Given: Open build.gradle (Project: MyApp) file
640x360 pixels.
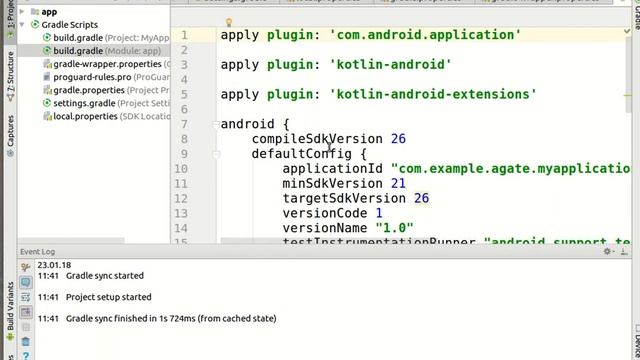Looking at the screenshot, I should 106,38.
